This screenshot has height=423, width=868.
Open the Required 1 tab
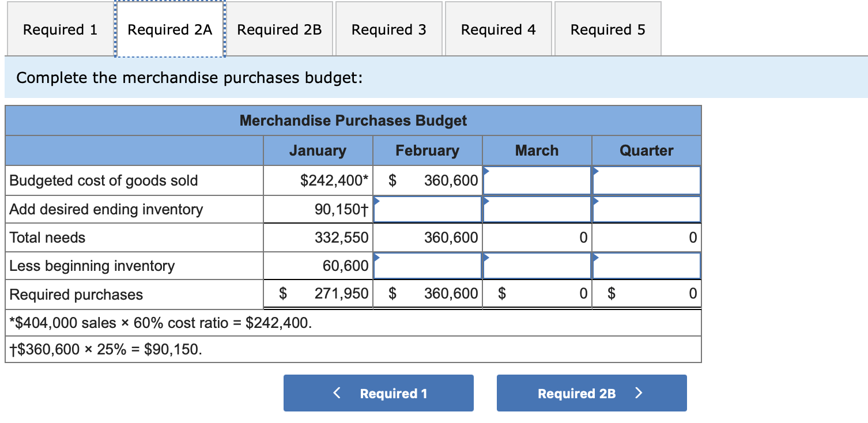61,29
